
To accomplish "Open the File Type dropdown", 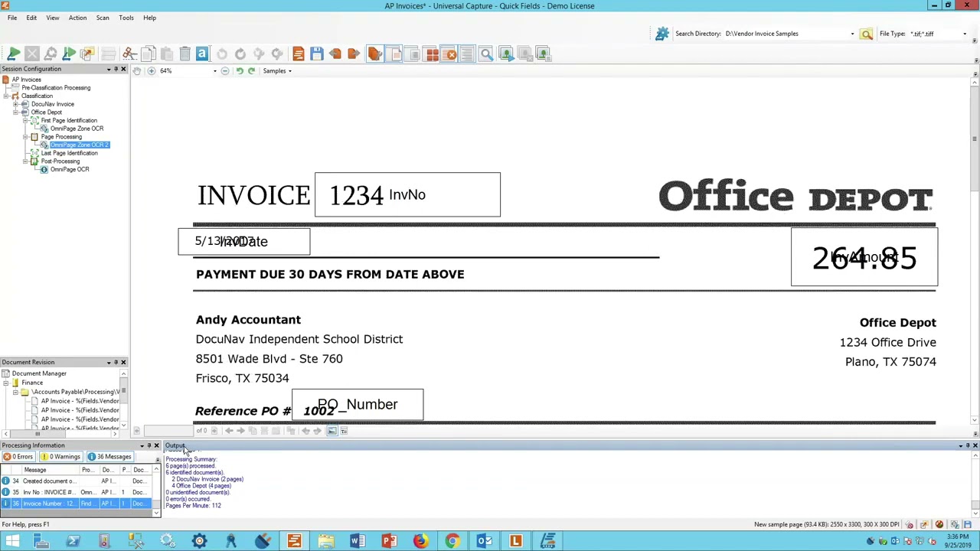I will [x=964, y=34].
